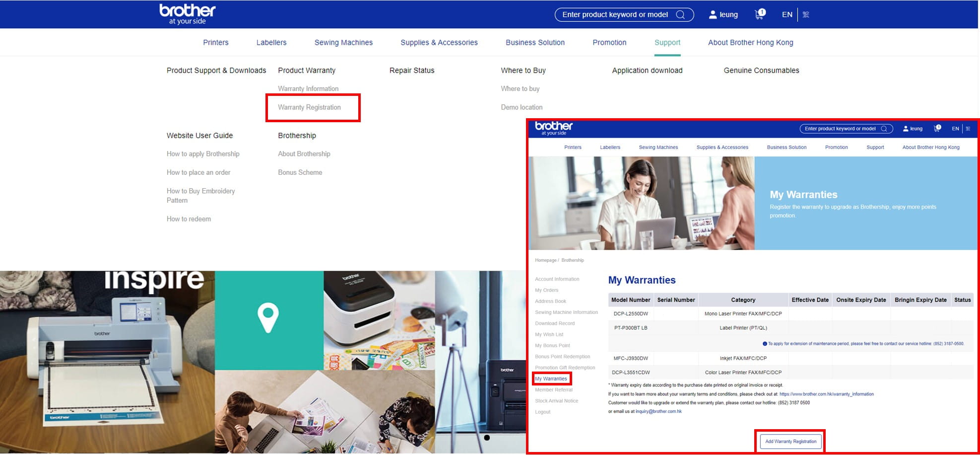980x455 pixels.
Task: Click the Warranty Registration link
Action: [x=309, y=107]
